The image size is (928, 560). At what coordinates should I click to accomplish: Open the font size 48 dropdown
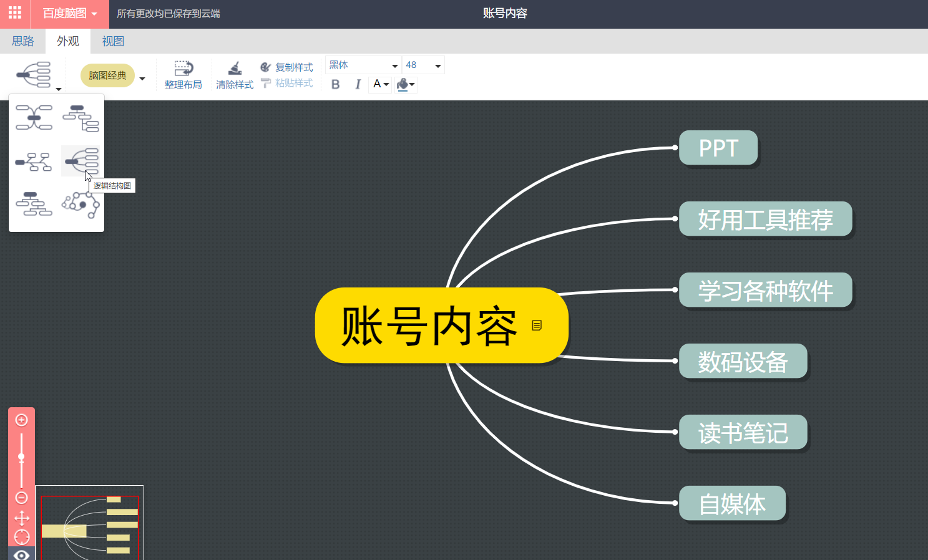coord(423,65)
